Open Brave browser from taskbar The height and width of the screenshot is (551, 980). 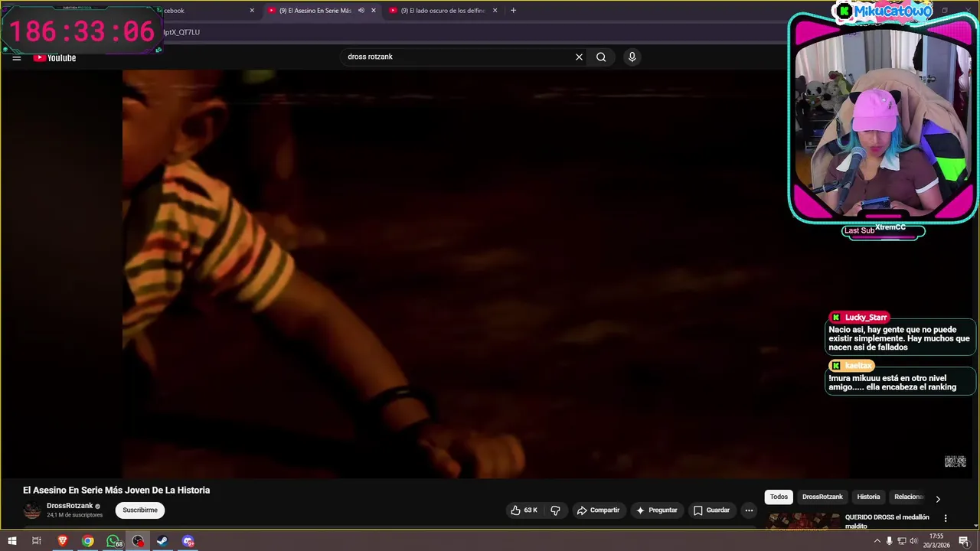(63, 541)
